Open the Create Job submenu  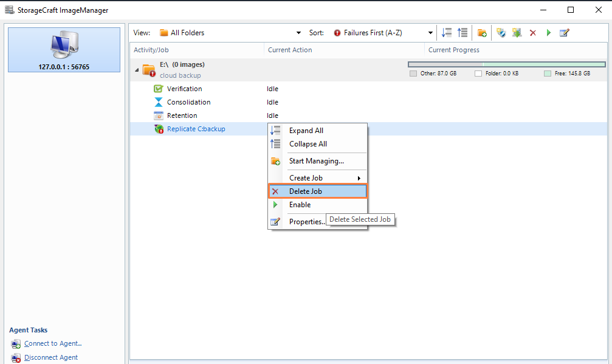[317, 178]
